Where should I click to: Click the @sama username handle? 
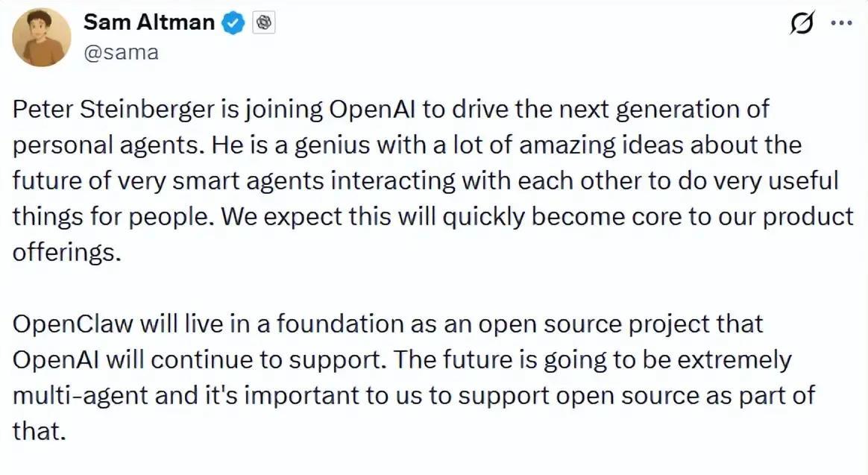pyautogui.click(x=121, y=52)
